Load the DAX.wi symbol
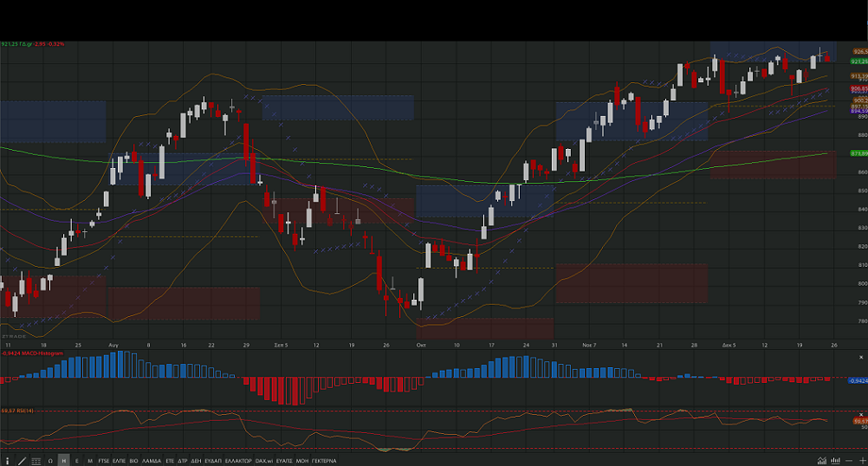The height and width of the screenshot is (466, 868). [x=264, y=461]
